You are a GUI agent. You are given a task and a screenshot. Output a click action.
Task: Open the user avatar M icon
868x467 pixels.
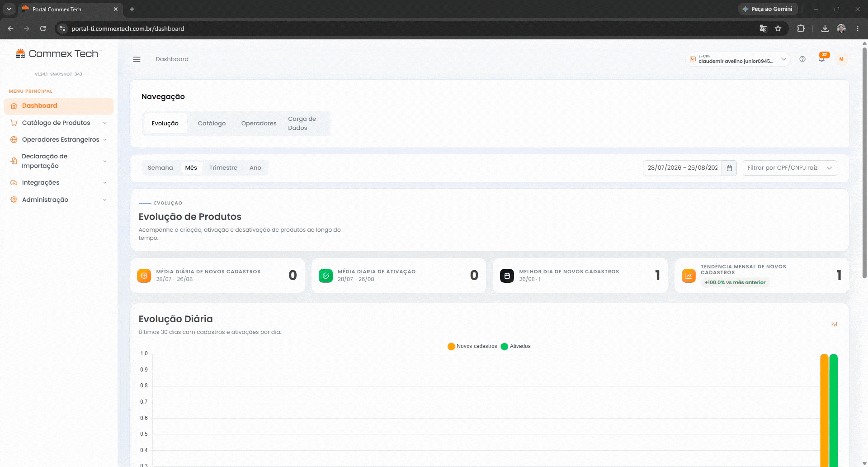[841, 59]
